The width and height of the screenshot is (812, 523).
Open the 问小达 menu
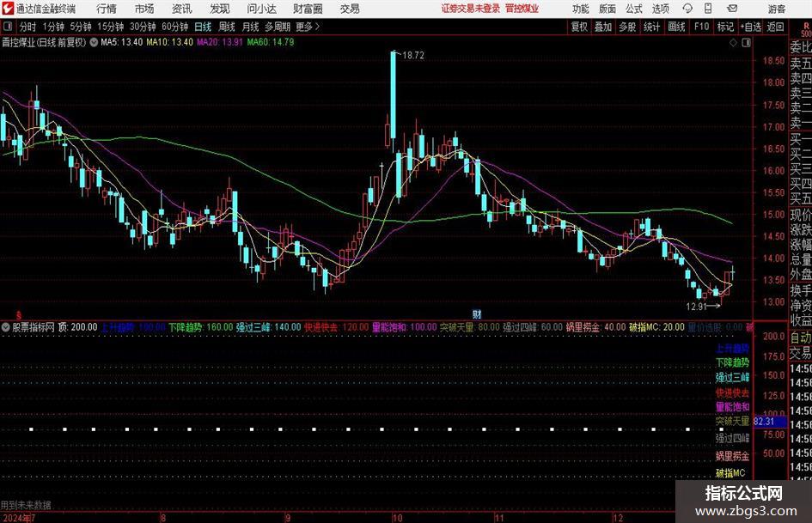coord(261,9)
